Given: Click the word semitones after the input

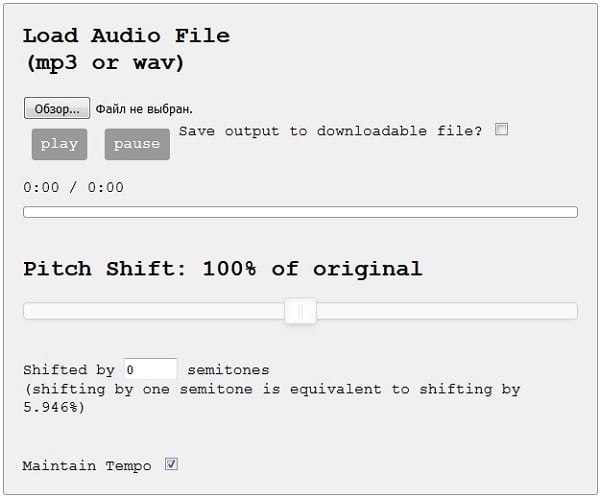Looking at the screenshot, I should [228, 369].
